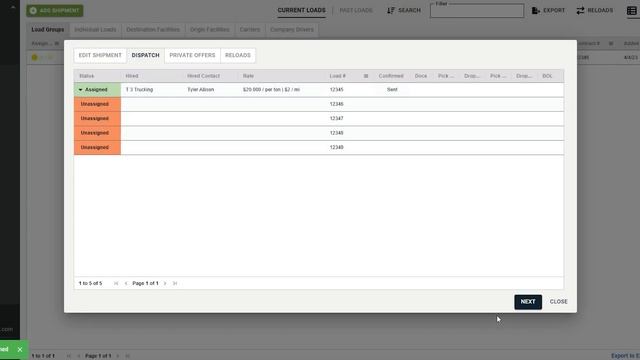
Task: Open the Individual Loads tab
Action: [95, 29]
